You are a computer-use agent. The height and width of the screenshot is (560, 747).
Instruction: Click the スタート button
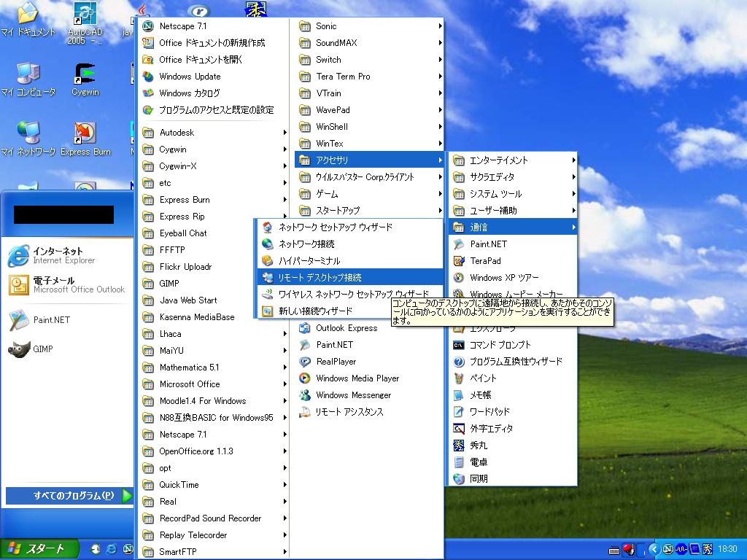(39, 549)
